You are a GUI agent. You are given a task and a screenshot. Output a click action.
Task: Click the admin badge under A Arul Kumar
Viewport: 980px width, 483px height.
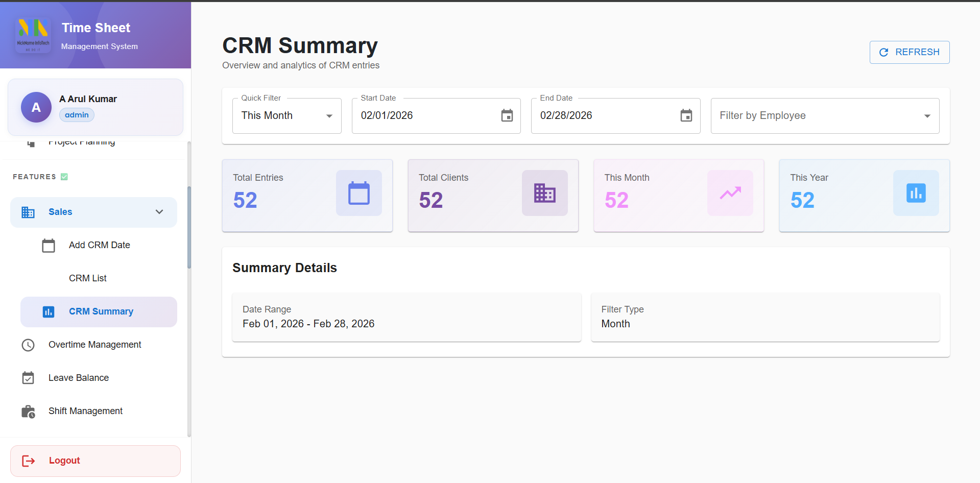pyautogui.click(x=76, y=115)
